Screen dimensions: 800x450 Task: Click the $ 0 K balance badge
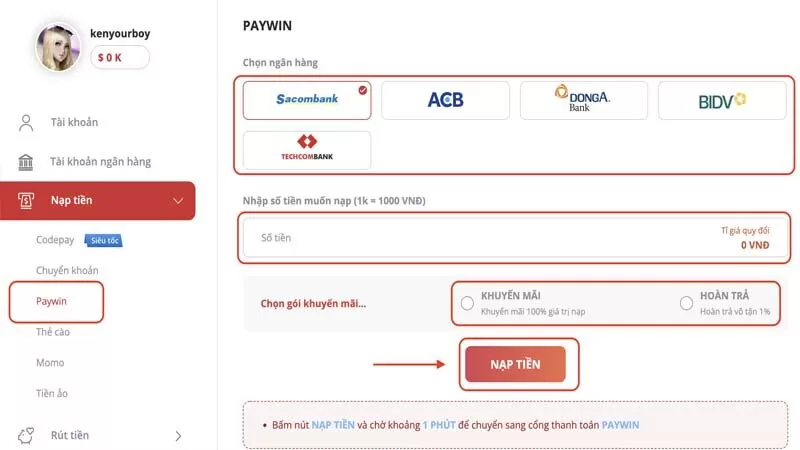pos(121,58)
